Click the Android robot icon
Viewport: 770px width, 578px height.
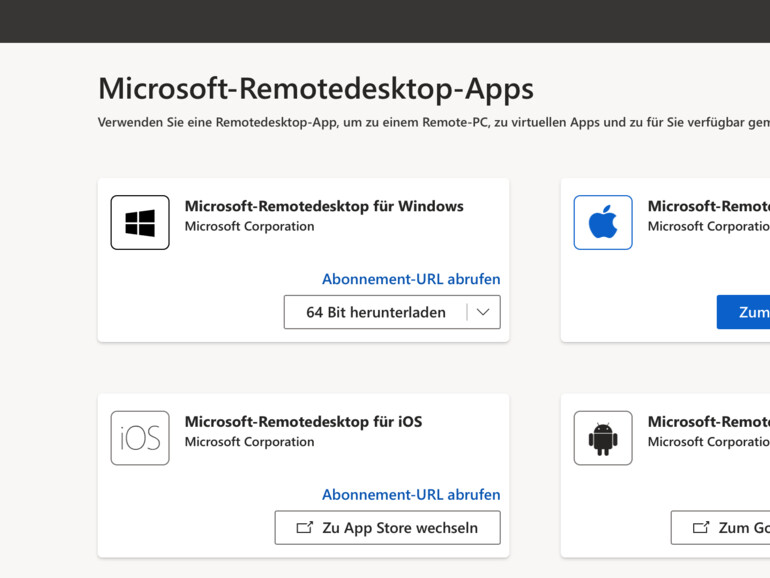pos(603,438)
